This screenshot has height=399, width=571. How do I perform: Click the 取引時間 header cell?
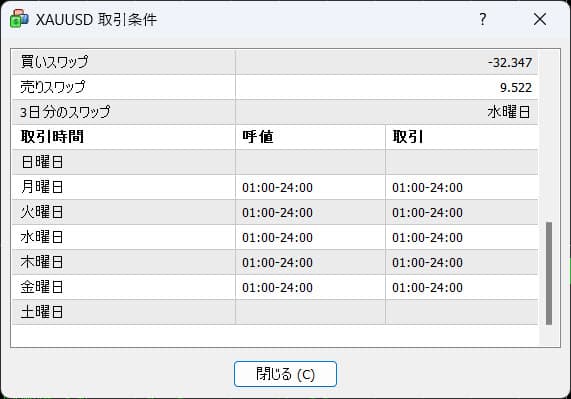(124, 137)
